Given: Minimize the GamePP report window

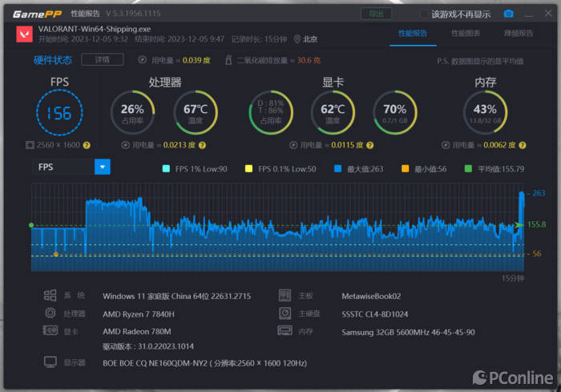Looking at the screenshot, I should pos(528,15).
